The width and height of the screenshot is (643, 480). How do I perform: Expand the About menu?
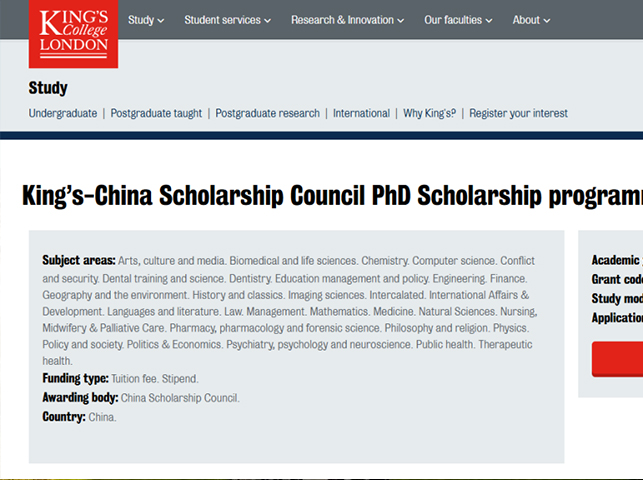(x=531, y=20)
